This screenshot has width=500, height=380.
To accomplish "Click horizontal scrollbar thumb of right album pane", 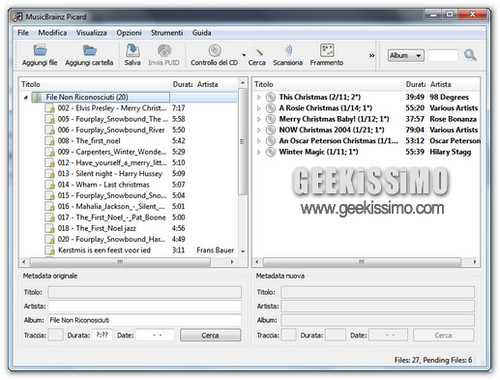I will pyautogui.click(x=362, y=262).
